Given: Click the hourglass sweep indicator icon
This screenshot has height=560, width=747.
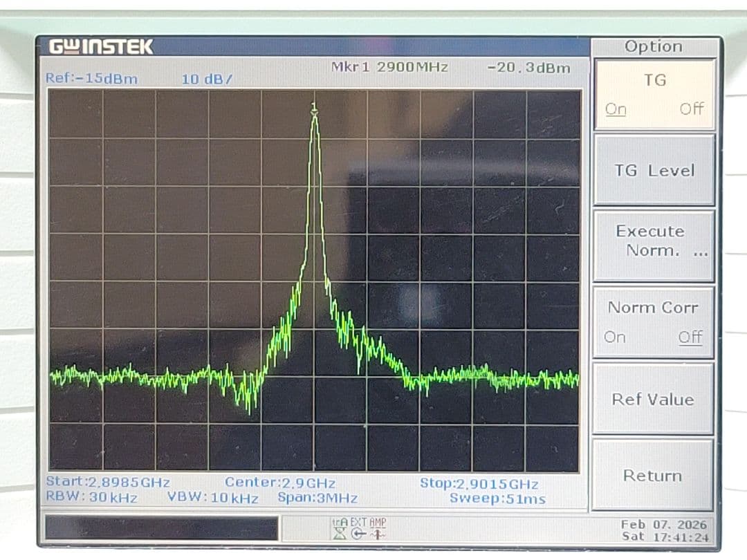Looking at the screenshot, I should 339,534.
